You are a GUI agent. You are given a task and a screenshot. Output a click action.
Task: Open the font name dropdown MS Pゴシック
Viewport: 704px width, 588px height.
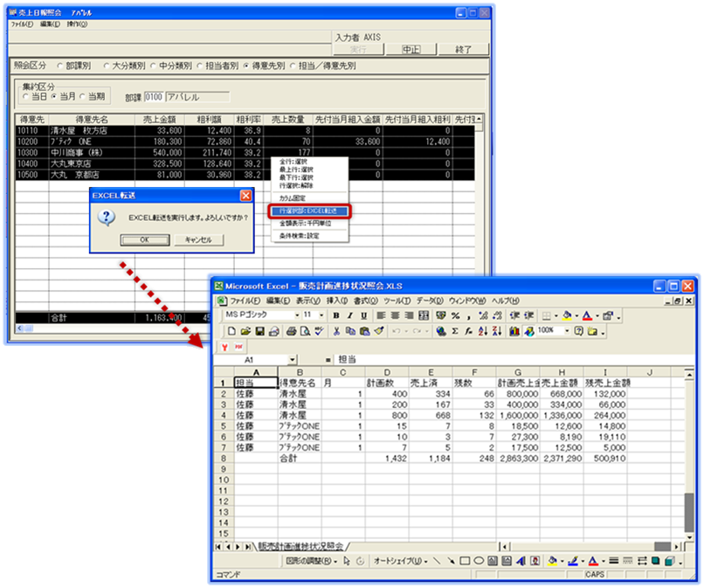pos(294,315)
